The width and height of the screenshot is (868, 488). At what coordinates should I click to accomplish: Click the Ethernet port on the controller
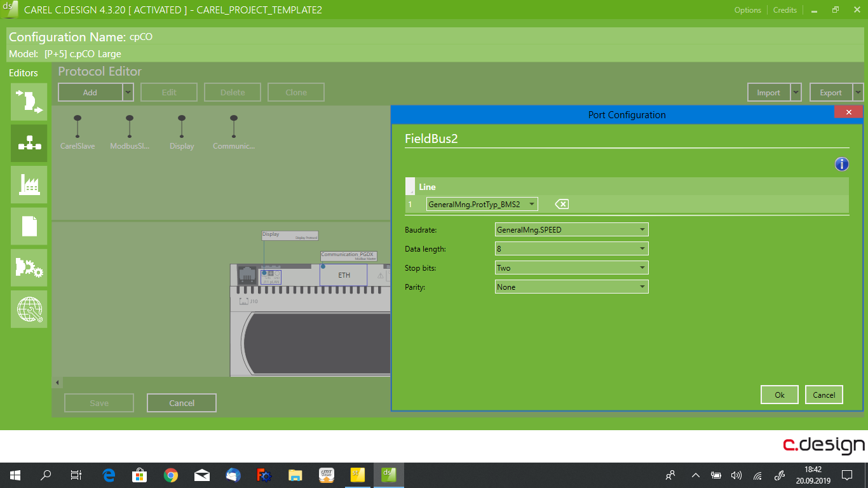247,275
